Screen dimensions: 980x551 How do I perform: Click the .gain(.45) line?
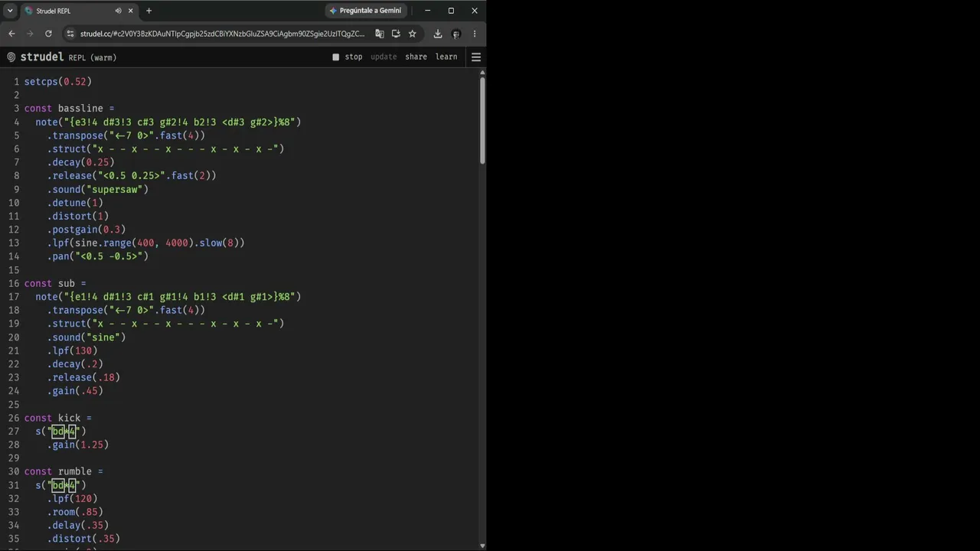coord(75,391)
